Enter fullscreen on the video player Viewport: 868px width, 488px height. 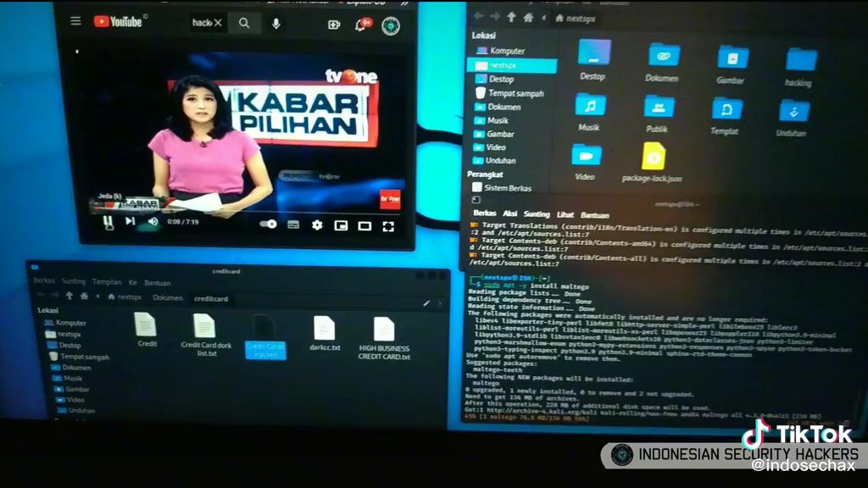[388, 226]
